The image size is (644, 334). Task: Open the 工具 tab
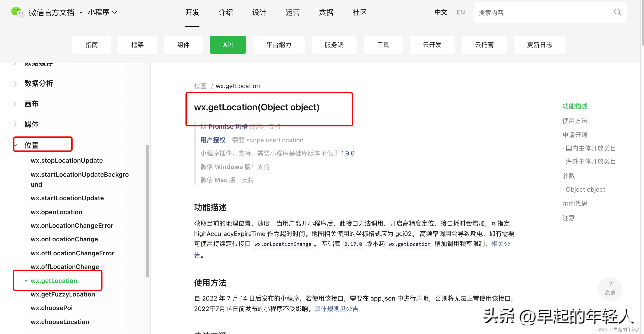pos(383,45)
